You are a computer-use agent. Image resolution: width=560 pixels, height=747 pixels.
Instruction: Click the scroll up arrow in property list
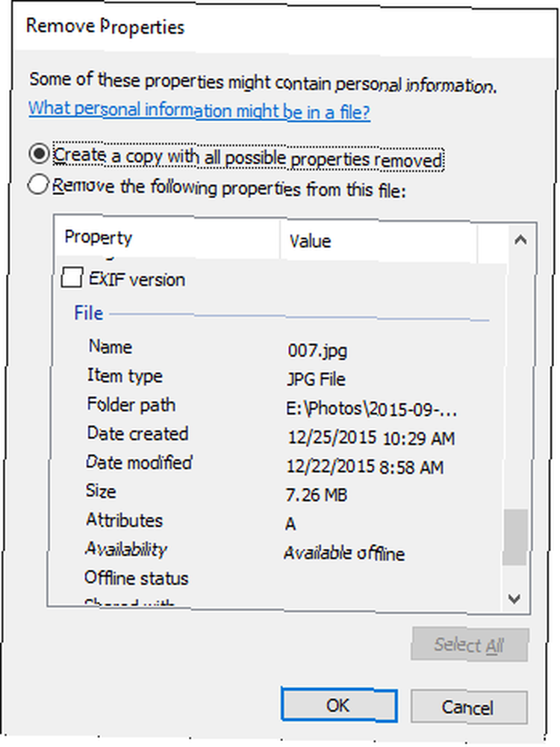(520, 240)
